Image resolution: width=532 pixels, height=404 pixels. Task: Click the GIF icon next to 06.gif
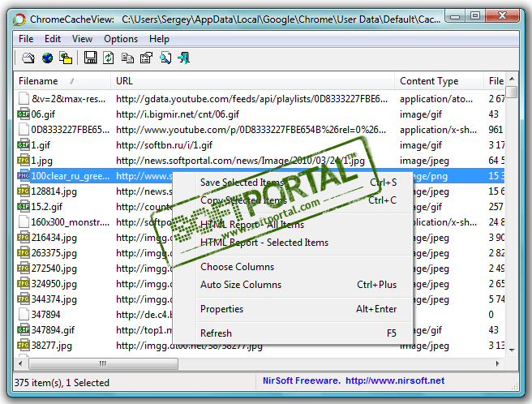pyautogui.click(x=23, y=114)
